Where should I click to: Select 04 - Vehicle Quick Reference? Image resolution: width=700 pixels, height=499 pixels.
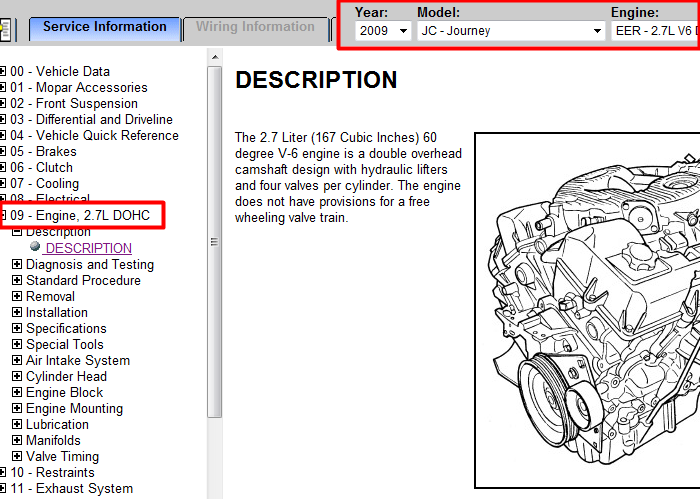point(94,136)
